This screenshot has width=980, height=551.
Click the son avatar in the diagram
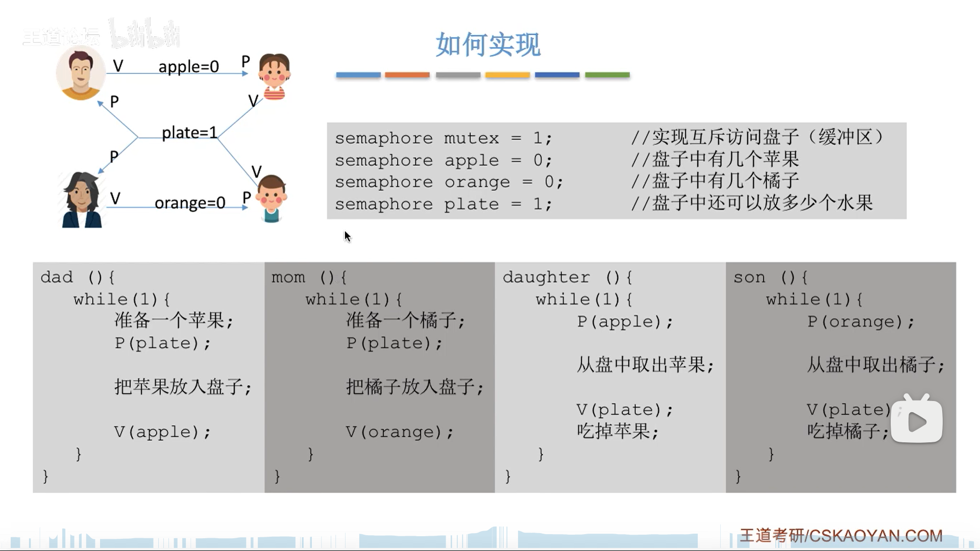click(x=271, y=198)
